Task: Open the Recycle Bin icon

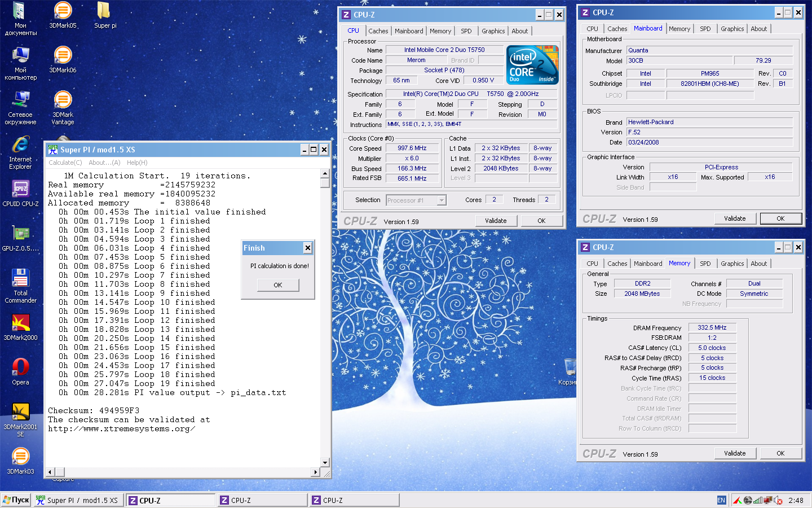Action: (569, 372)
